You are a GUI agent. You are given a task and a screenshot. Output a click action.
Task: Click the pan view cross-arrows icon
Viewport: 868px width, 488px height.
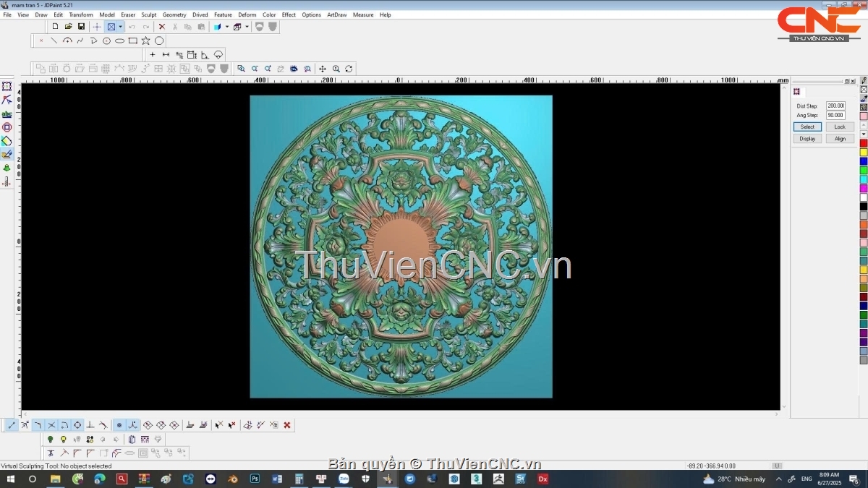323,69
